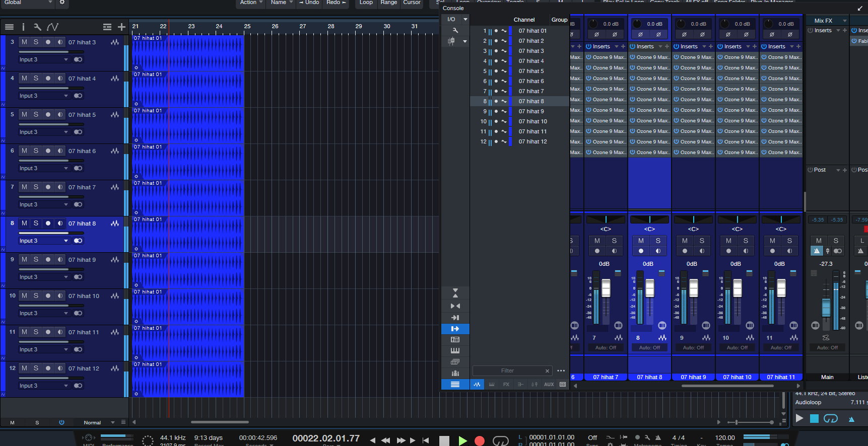This screenshot has height=446, width=868.
Task: Open the Post section dropdown on Main
Action: tap(838, 170)
